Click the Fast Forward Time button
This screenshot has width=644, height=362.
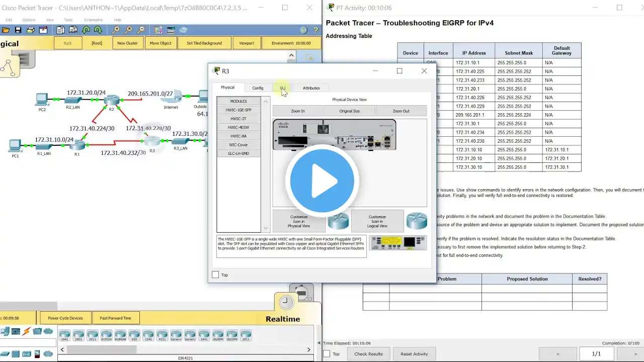(x=115, y=318)
